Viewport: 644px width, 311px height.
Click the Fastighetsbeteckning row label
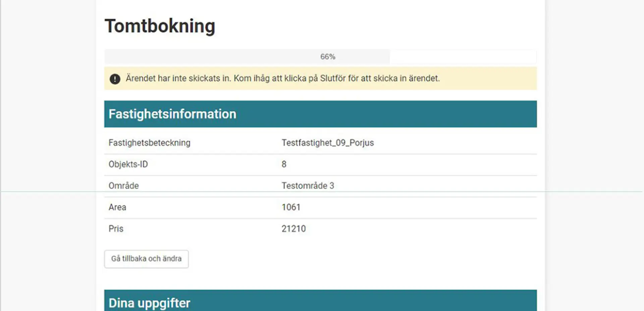point(149,142)
